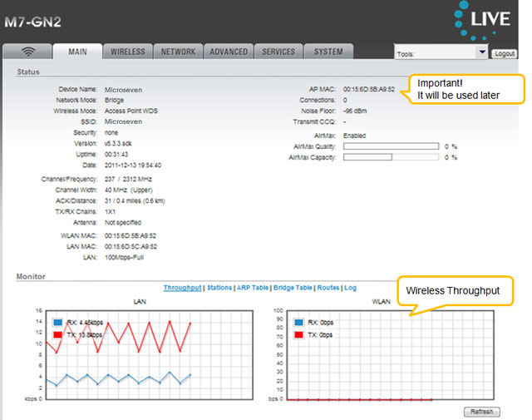Viewport: 532px width, 420px height.
Task: Open the Stations monitor link
Action: click(219, 288)
